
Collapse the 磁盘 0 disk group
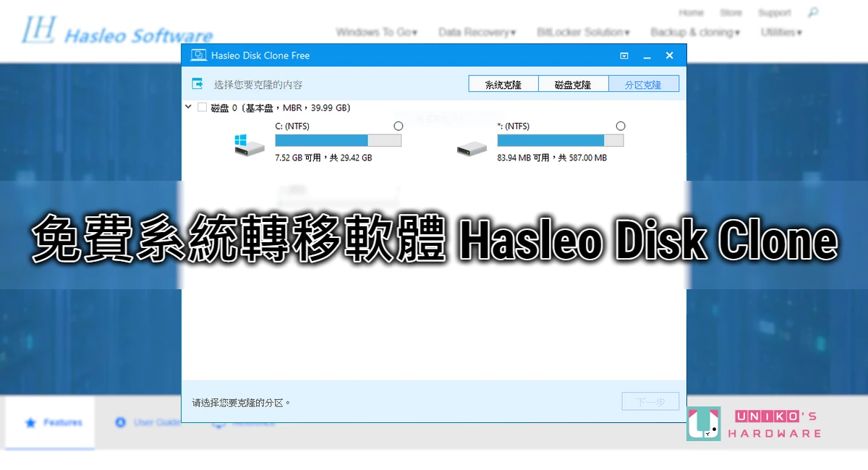click(189, 107)
